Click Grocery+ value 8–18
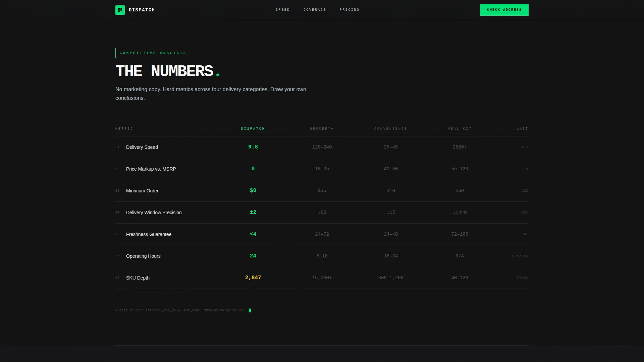Image resolution: width=644 pixels, height=362 pixels. click(322, 256)
